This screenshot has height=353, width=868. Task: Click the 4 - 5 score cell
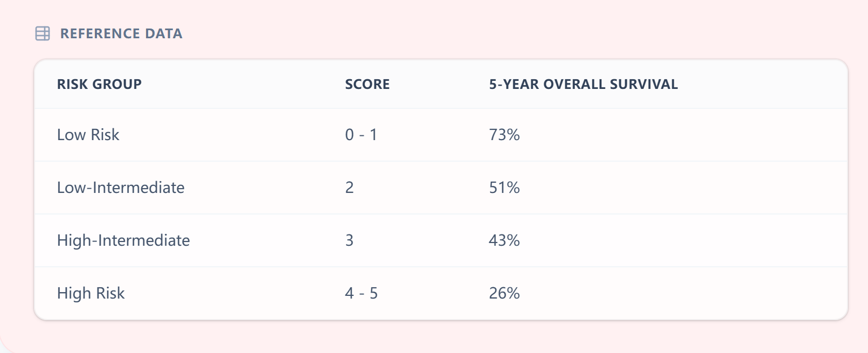pos(361,293)
